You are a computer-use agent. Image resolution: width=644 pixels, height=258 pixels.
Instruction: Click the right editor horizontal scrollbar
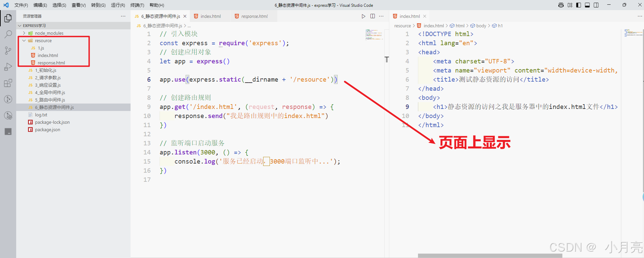490,256
